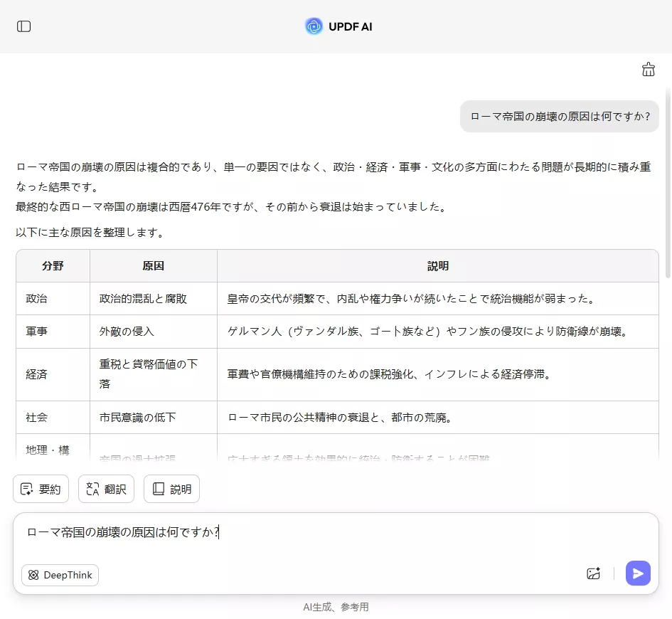Click the 説明 explain button

point(171,489)
